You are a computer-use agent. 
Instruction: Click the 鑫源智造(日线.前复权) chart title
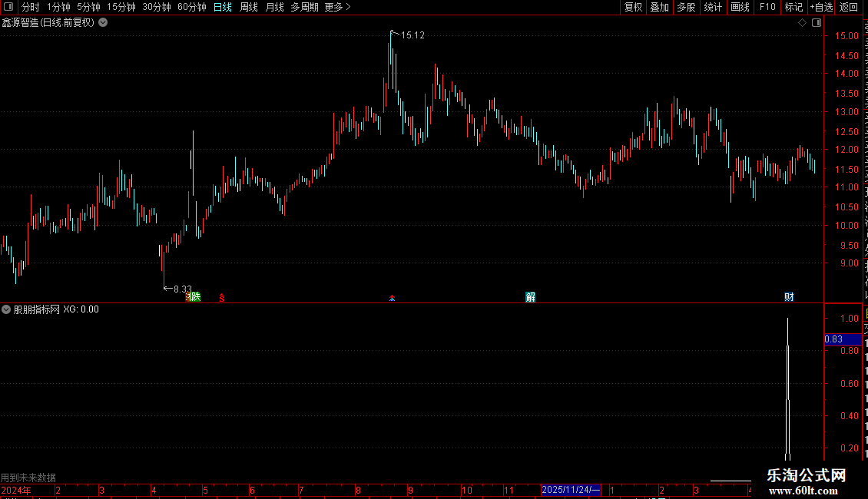pos(48,23)
